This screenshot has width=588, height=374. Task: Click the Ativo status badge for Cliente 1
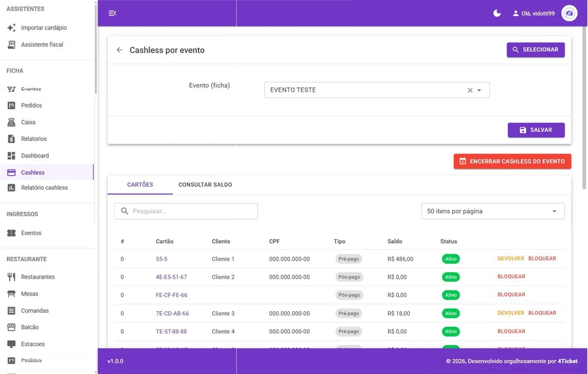point(451,259)
